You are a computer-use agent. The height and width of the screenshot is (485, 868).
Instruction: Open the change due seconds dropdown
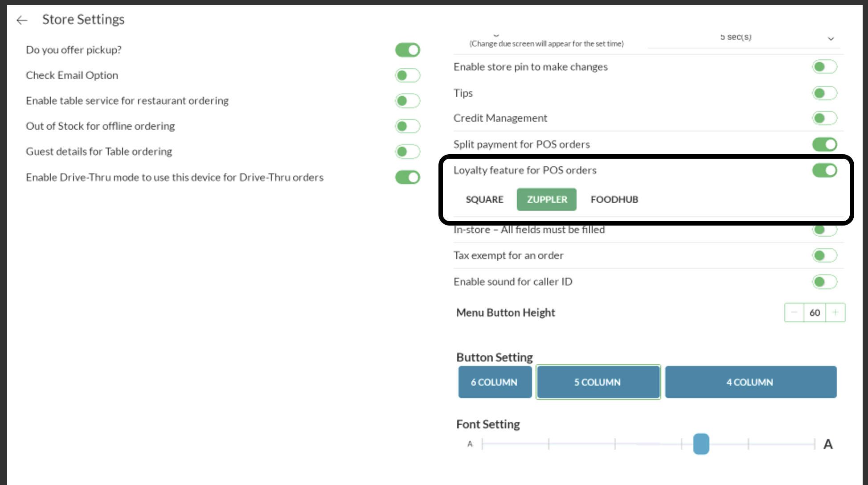[831, 39]
